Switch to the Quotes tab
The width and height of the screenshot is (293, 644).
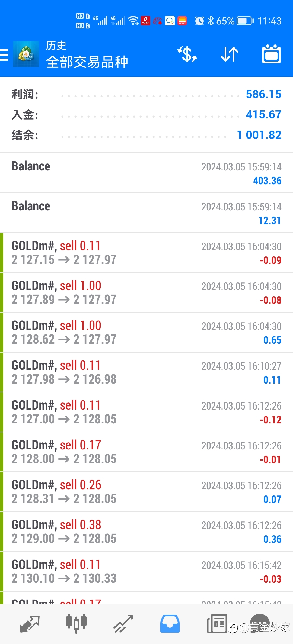click(x=30, y=624)
